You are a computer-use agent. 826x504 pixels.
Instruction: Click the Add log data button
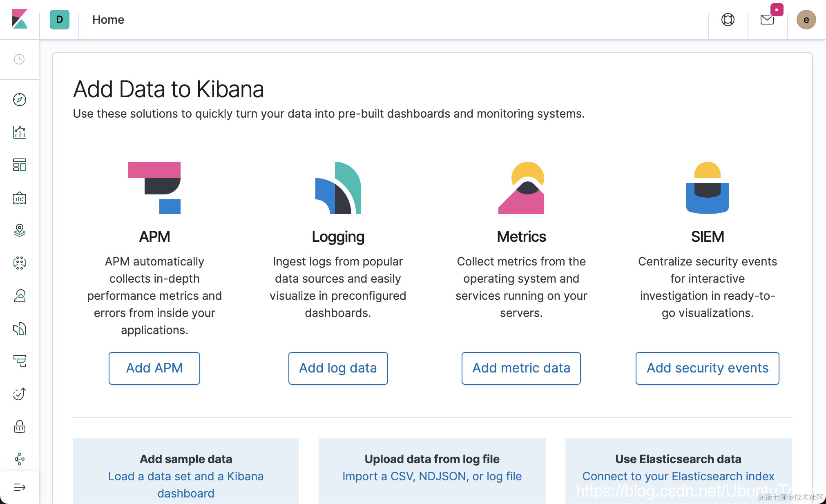(x=338, y=368)
